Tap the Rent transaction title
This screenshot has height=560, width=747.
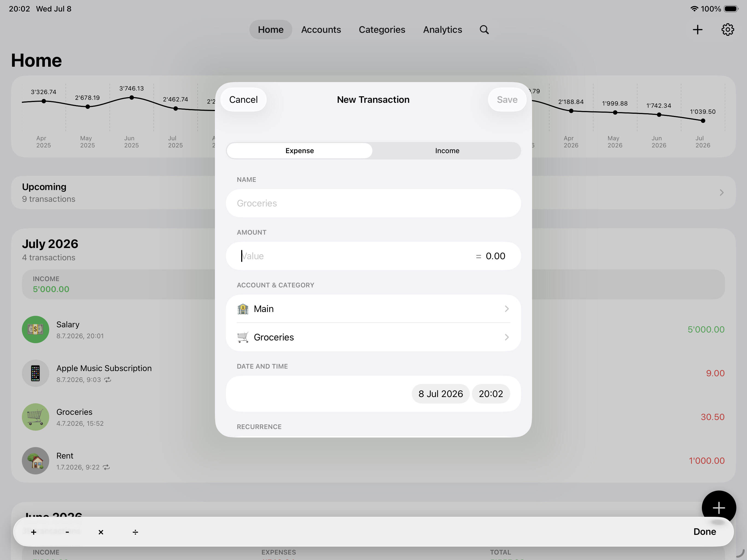click(x=65, y=456)
